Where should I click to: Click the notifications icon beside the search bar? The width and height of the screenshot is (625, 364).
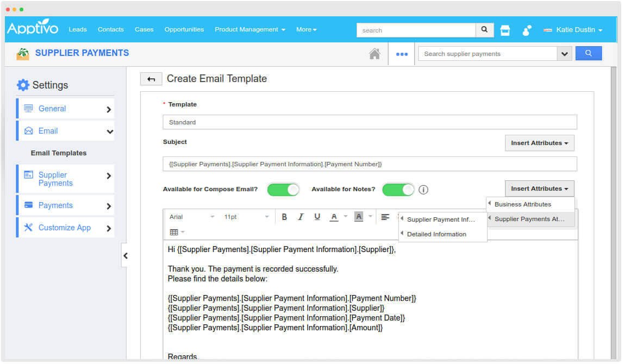[527, 31]
